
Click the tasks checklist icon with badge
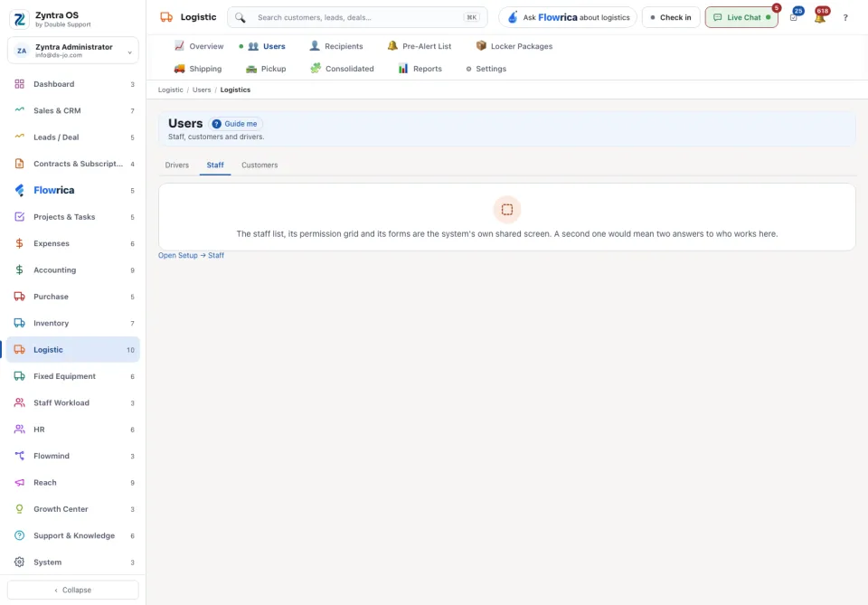[x=794, y=17]
